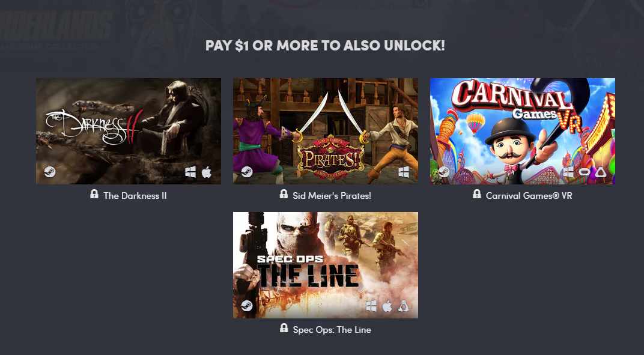Click lock icon beside The Darkness II

pos(94,194)
